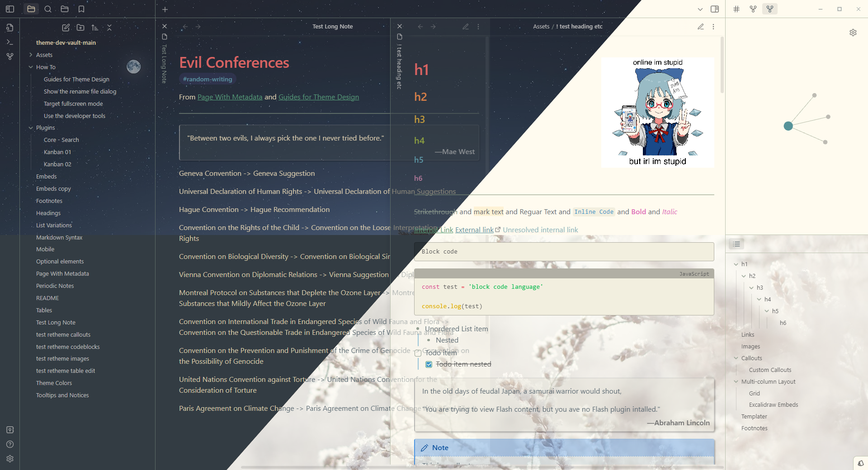Open README file in explorer
Viewport: 868px width, 470px height.
pyautogui.click(x=47, y=298)
